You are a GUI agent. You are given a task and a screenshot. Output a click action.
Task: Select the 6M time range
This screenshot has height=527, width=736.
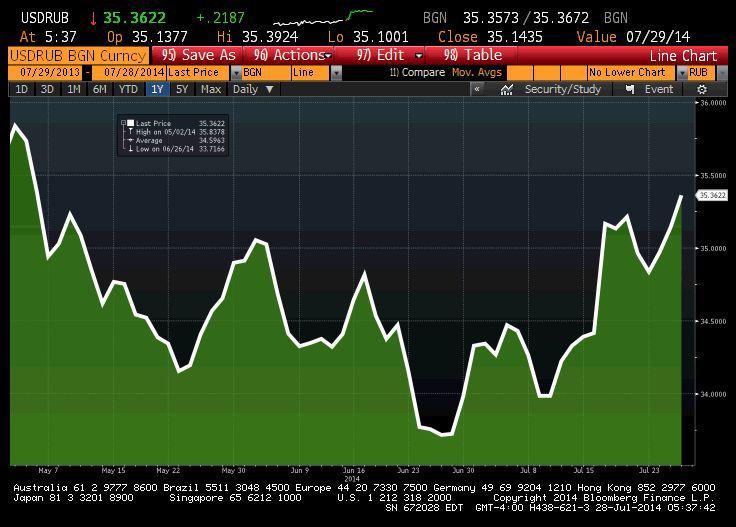point(100,89)
